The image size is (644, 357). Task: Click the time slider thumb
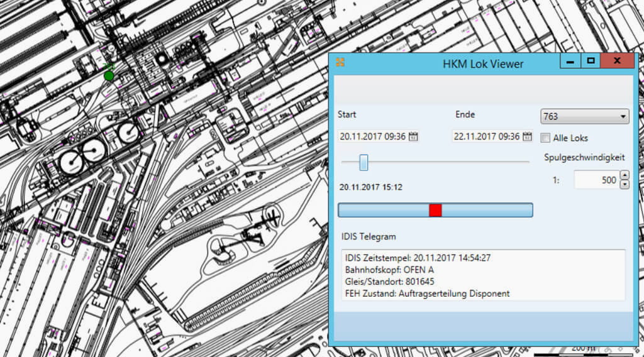[x=364, y=163]
